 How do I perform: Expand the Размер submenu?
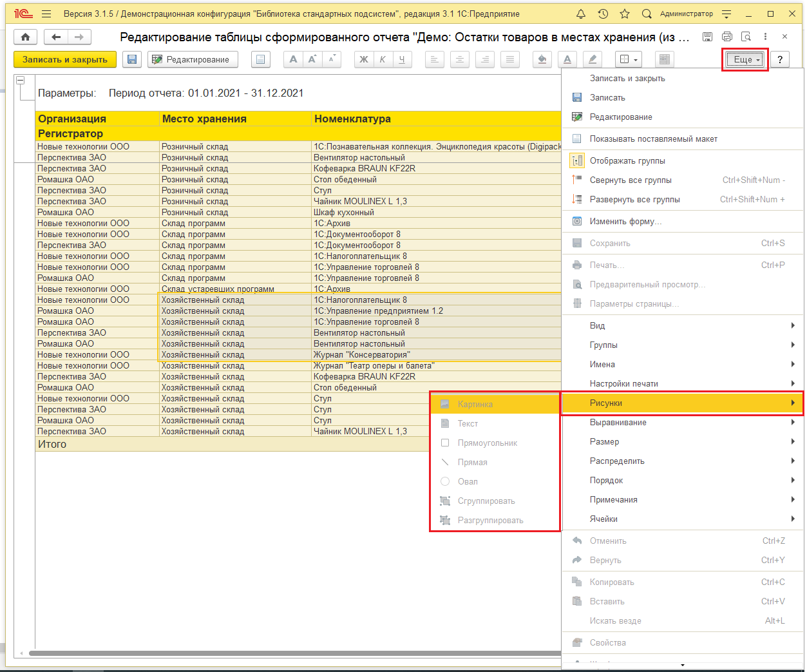pos(682,441)
